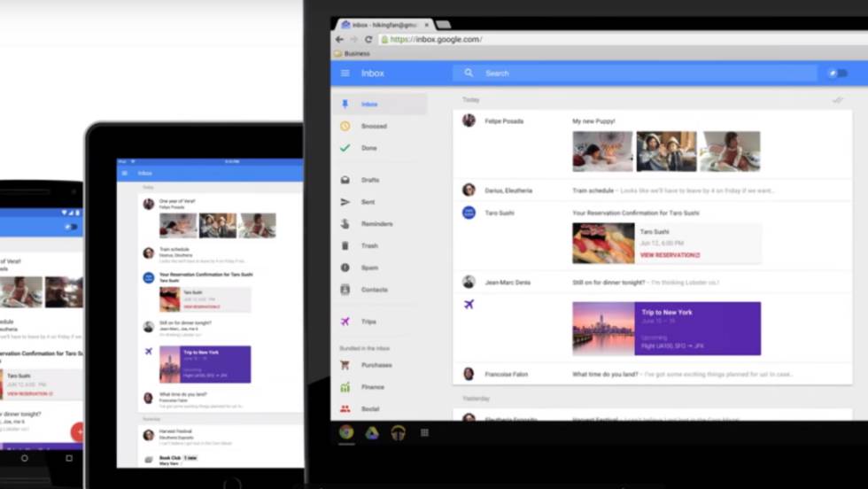Tap the Android recent-apps square on phone
Image resolution: width=868 pixels, height=489 pixels.
click(69, 459)
